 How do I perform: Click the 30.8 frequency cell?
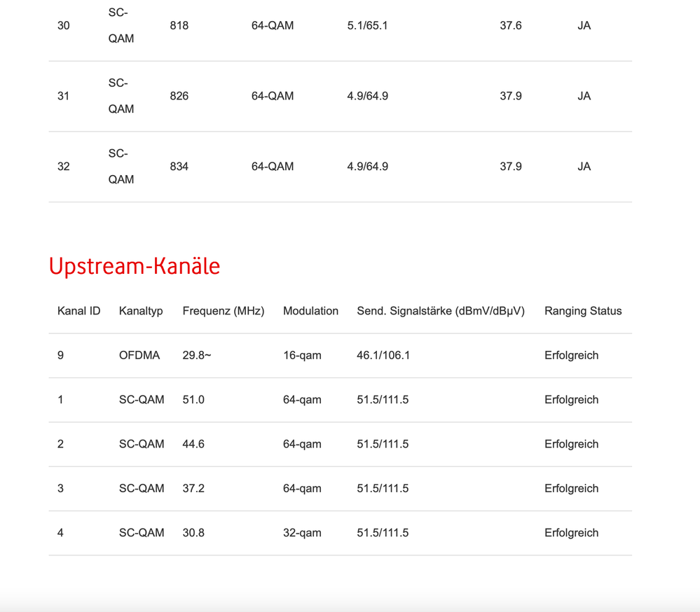[x=193, y=533]
